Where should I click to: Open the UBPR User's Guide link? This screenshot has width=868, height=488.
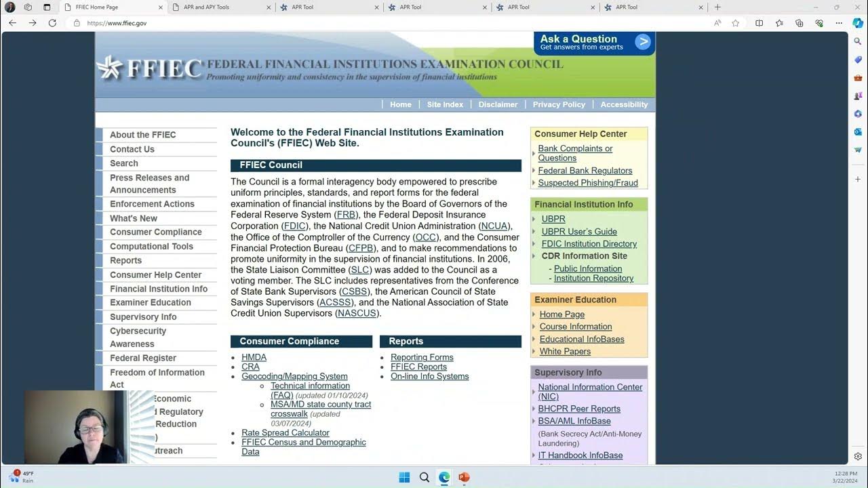click(579, 231)
